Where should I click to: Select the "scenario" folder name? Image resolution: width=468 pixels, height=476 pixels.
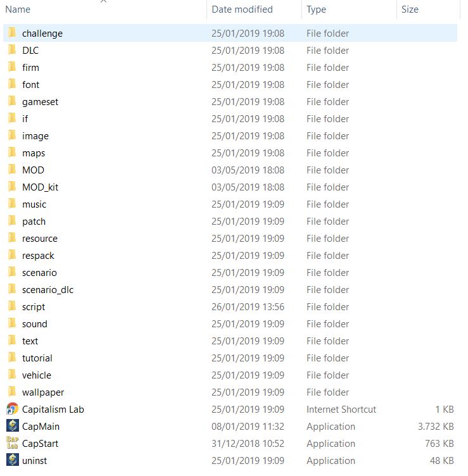[39, 273]
